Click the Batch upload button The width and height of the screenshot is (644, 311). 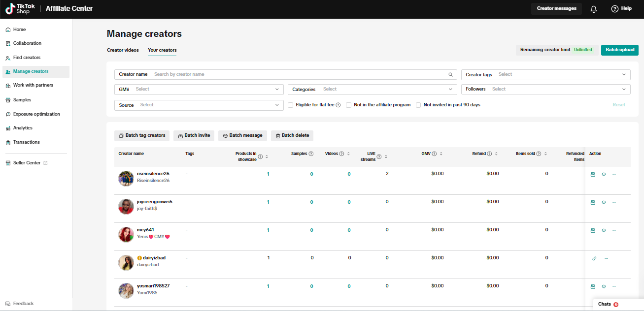pos(620,50)
